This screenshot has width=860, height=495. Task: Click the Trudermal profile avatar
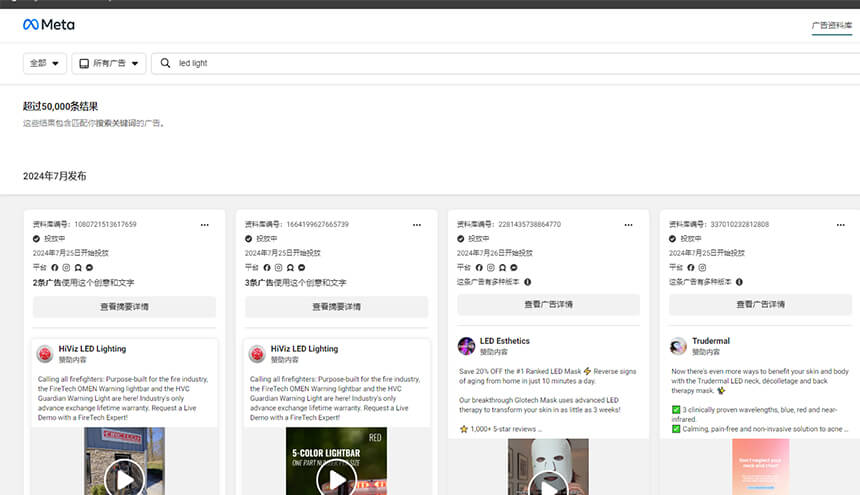click(678, 346)
